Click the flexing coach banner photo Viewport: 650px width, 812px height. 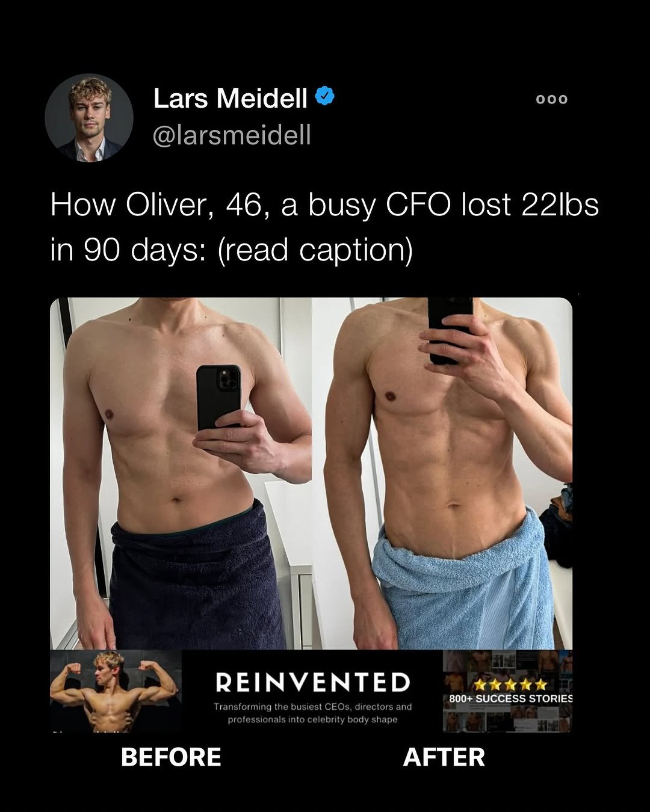tap(116, 691)
